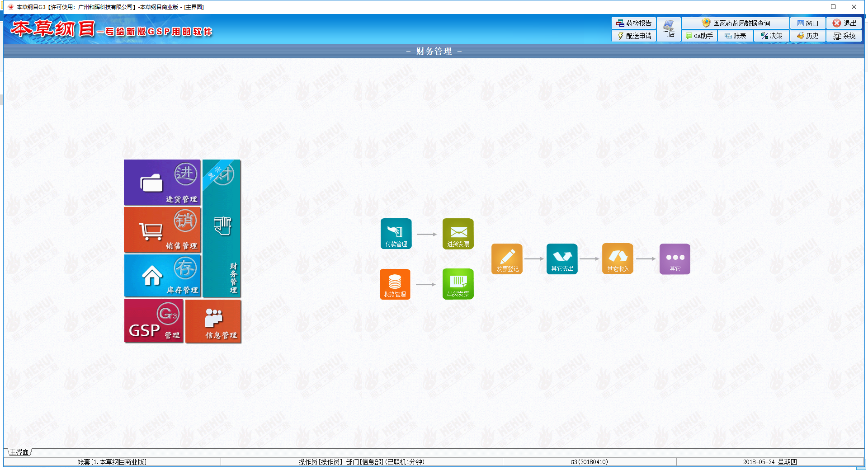The width and height of the screenshot is (868, 470).
Task: Click the G3(20180410) version status text
Action: coord(589,462)
